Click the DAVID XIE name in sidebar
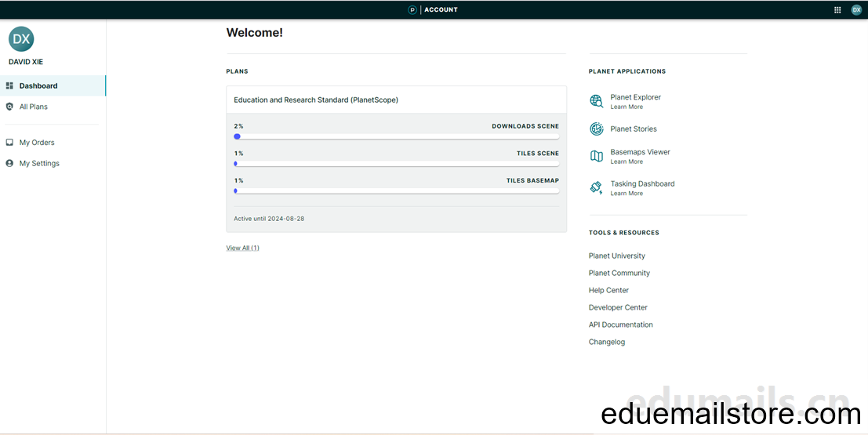868x435 pixels. (x=26, y=62)
